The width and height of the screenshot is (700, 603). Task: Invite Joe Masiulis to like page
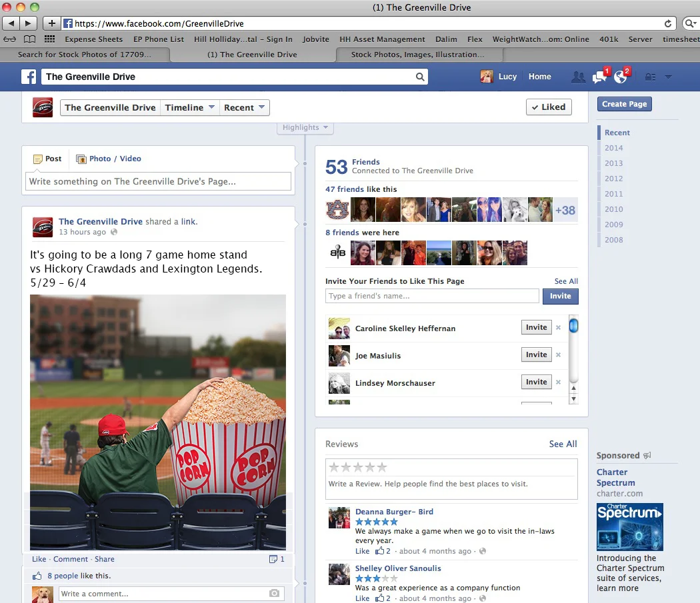(x=536, y=354)
